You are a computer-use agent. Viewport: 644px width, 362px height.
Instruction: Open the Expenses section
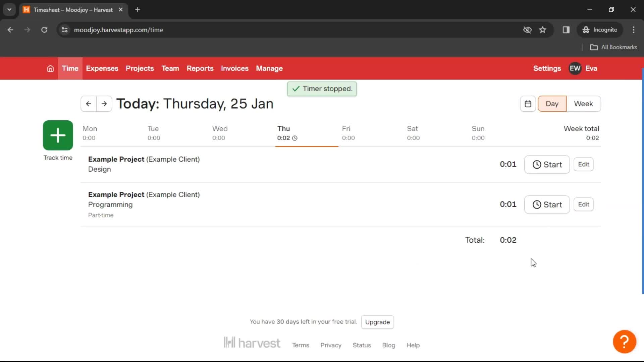(x=102, y=68)
